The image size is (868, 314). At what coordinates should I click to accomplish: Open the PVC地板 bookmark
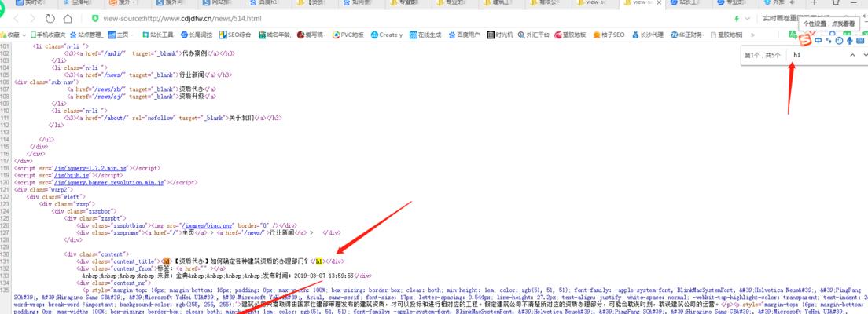[x=348, y=35]
